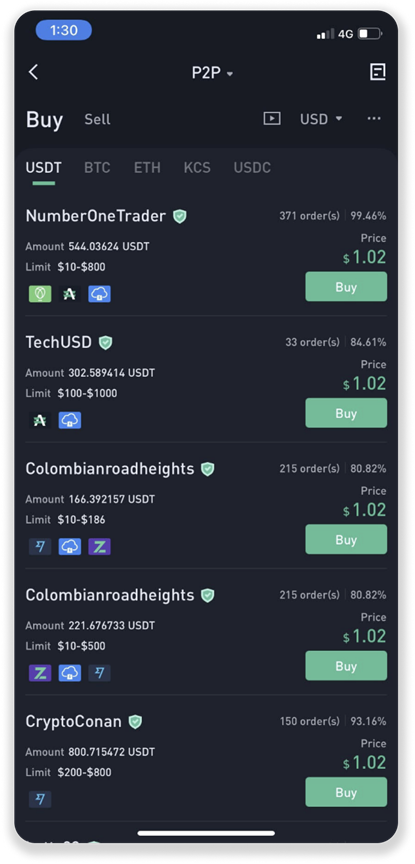Open the NumberOneTrader merchant profile name

[x=95, y=216]
